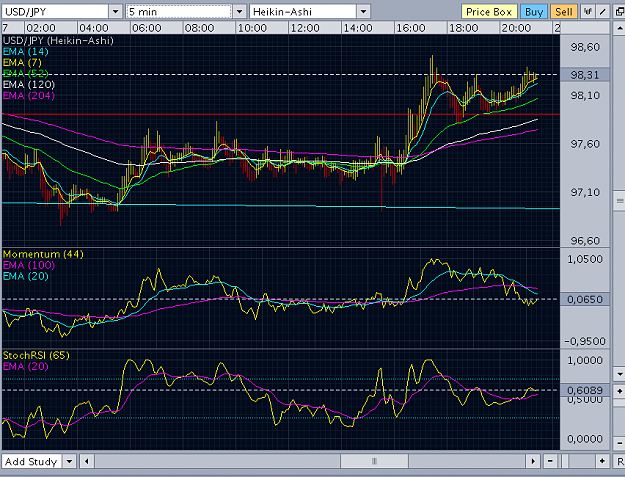Screen dimensions: 625x477
Task: Click the 06:00 time axis label
Action: pos(147,28)
